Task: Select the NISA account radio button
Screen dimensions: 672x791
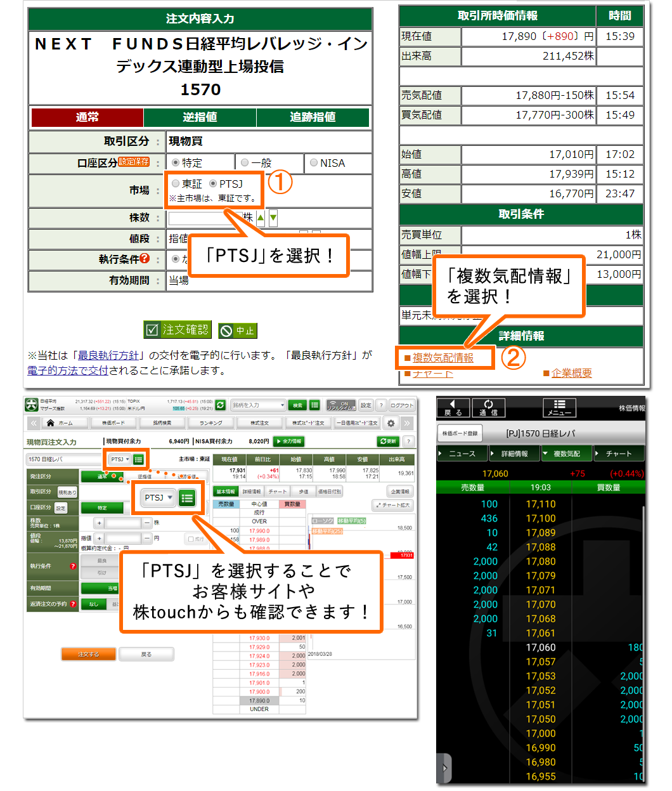Action: [314, 162]
